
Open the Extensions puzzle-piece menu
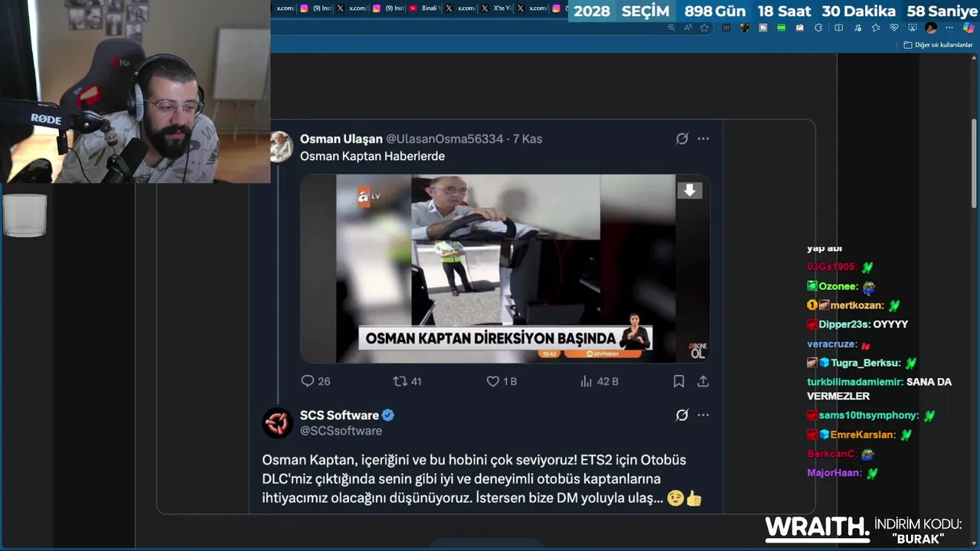818,28
